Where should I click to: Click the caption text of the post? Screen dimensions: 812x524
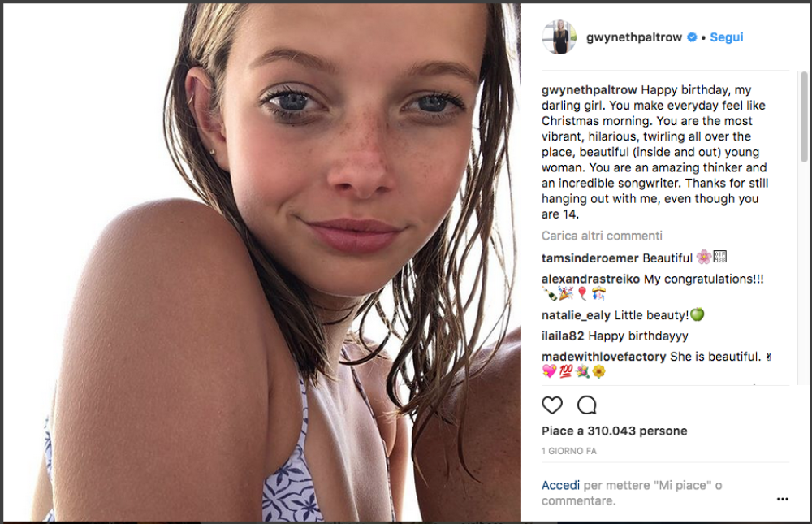(x=654, y=152)
